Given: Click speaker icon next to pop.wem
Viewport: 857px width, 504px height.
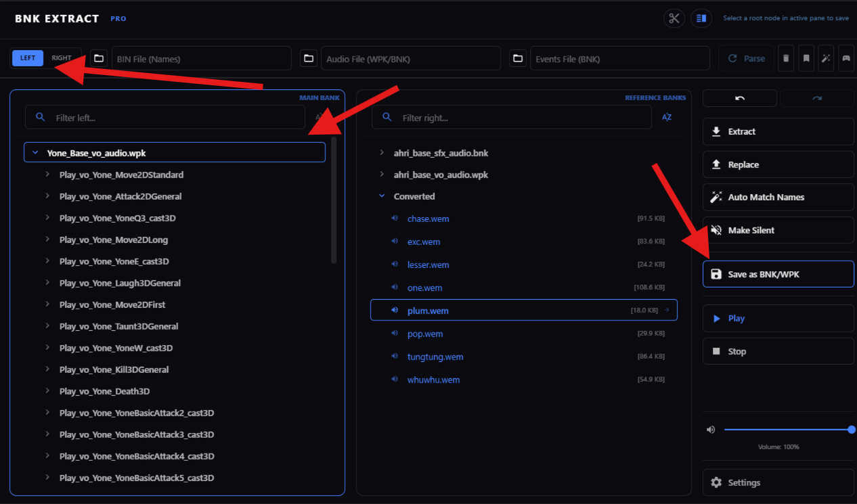Looking at the screenshot, I should point(395,333).
